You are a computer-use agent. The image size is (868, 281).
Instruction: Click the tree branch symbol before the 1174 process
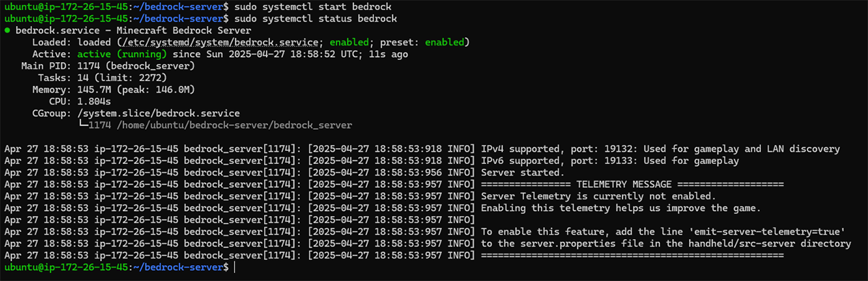tap(83, 125)
